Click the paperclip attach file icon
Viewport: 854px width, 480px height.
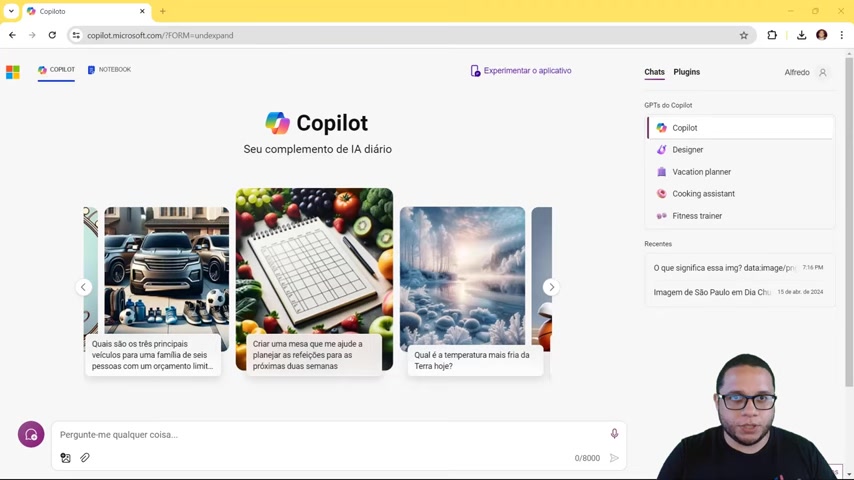point(84,458)
